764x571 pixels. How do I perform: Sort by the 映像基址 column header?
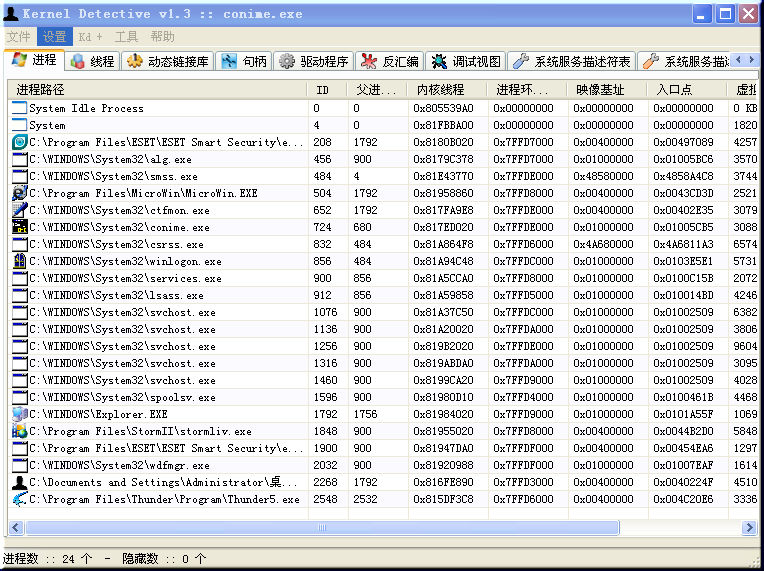click(607, 90)
